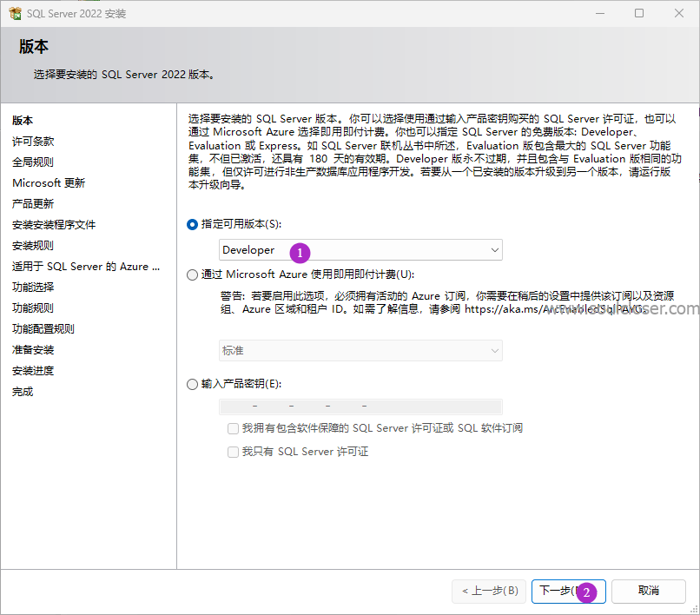Screen dimensions: 700x615
Task: Select 全局规则 step in the sidebar
Action: (33, 162)
